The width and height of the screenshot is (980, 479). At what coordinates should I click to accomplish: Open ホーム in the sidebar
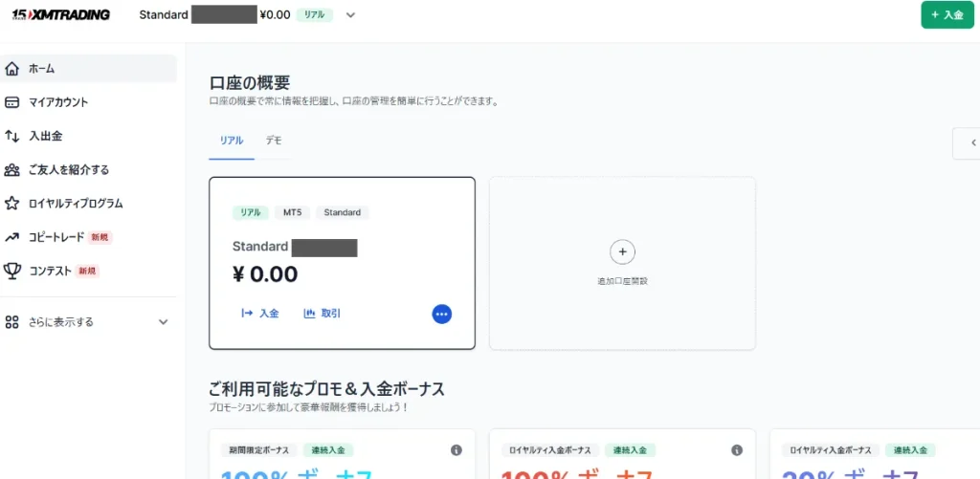click(x=88, y=69)
